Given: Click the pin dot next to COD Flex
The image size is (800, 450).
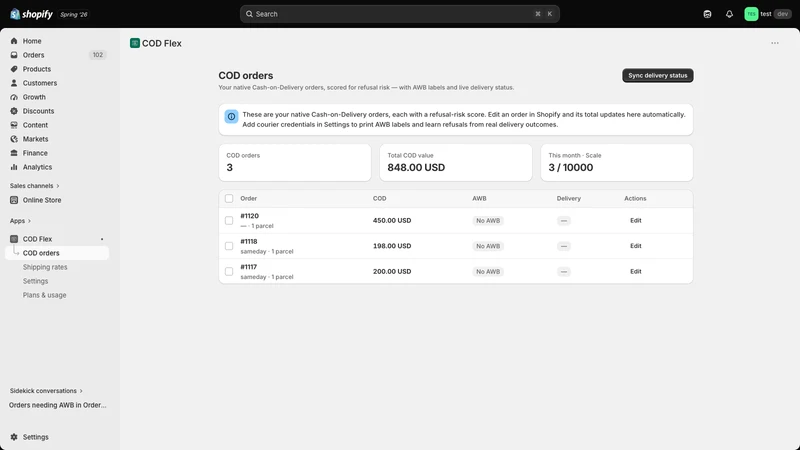Looking at the screenshot, I should (102, 239).
